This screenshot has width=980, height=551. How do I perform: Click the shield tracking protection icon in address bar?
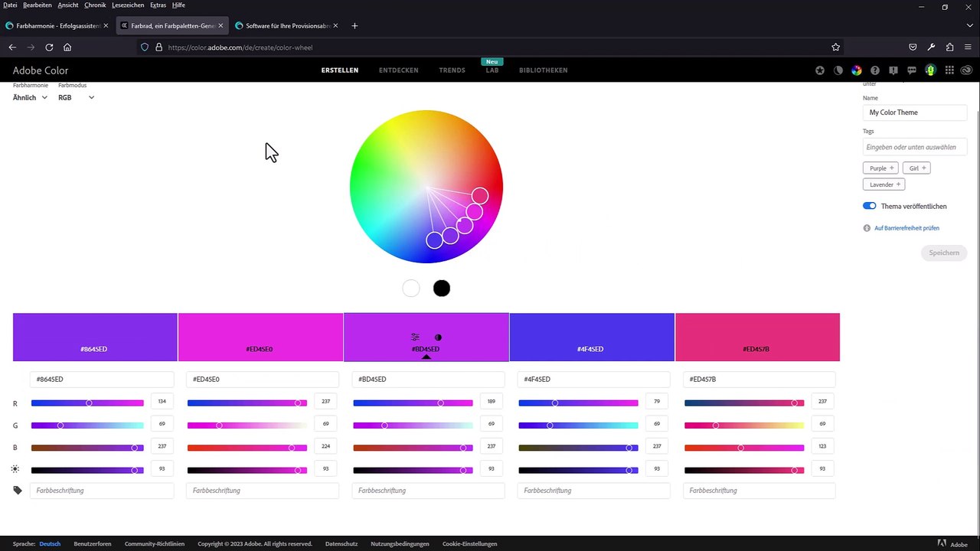(144, 47)
